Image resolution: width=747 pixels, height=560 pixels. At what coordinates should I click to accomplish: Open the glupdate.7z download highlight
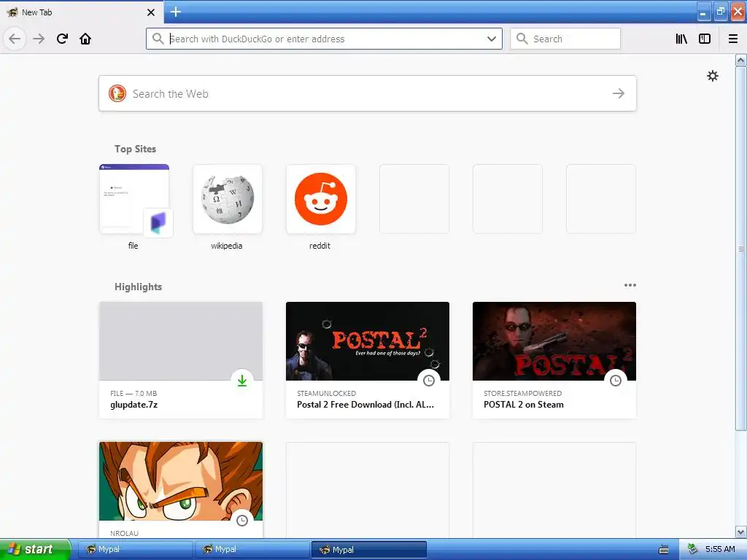(181, 360)
